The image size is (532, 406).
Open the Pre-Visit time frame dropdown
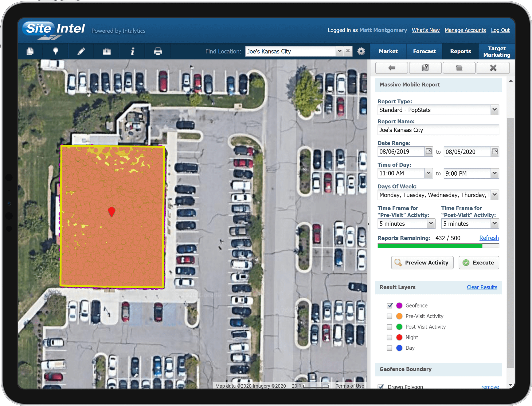coord(431,224)
